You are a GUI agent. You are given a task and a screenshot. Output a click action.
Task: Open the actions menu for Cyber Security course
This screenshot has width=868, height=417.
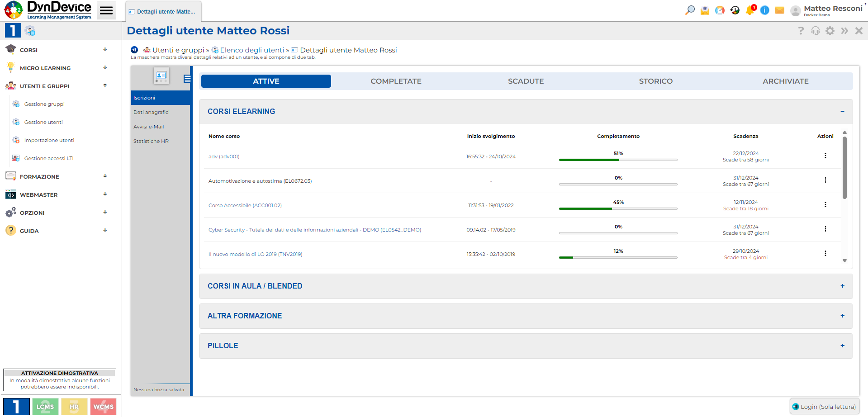(825, 229)
